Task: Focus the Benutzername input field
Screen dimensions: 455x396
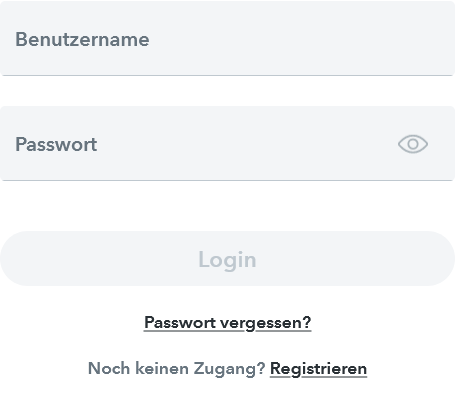Action: [227, 38]
